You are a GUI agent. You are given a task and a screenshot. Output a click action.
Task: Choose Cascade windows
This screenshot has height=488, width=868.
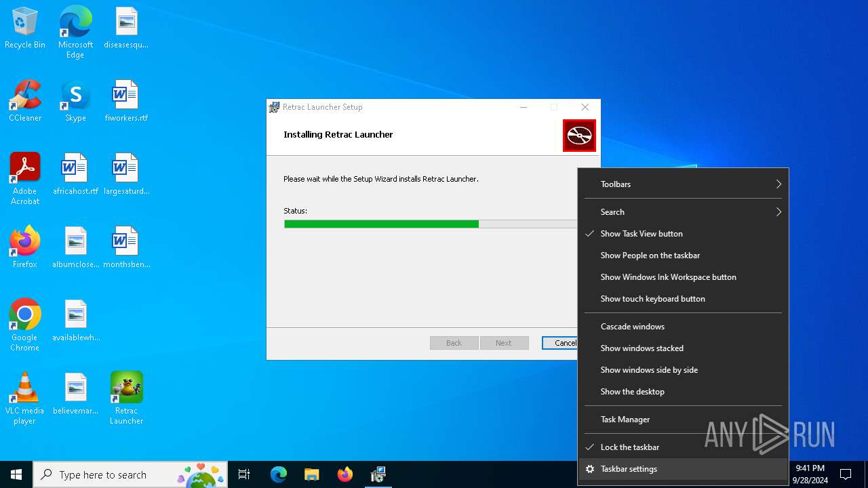684,327
